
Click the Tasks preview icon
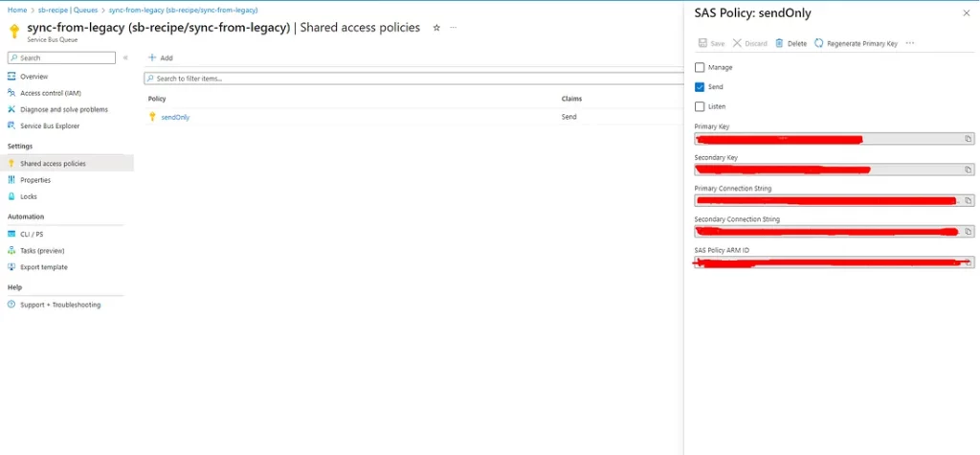pos(11,250)
